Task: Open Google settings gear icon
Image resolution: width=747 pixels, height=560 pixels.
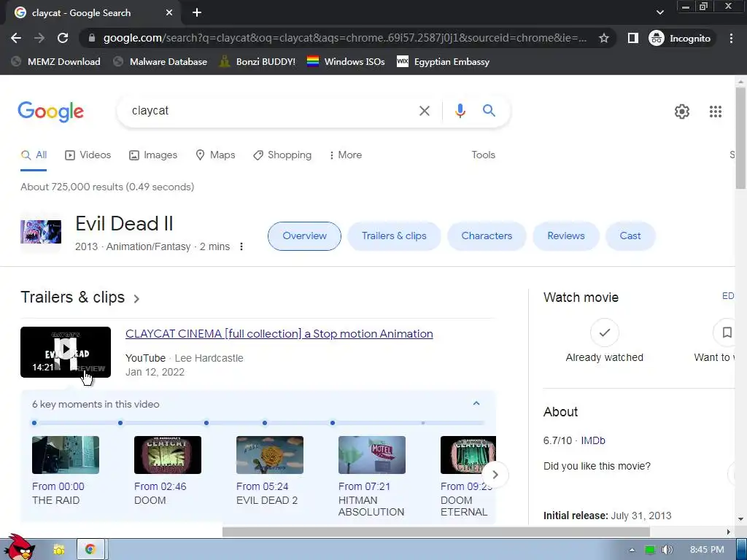Action: coord(682,112)
